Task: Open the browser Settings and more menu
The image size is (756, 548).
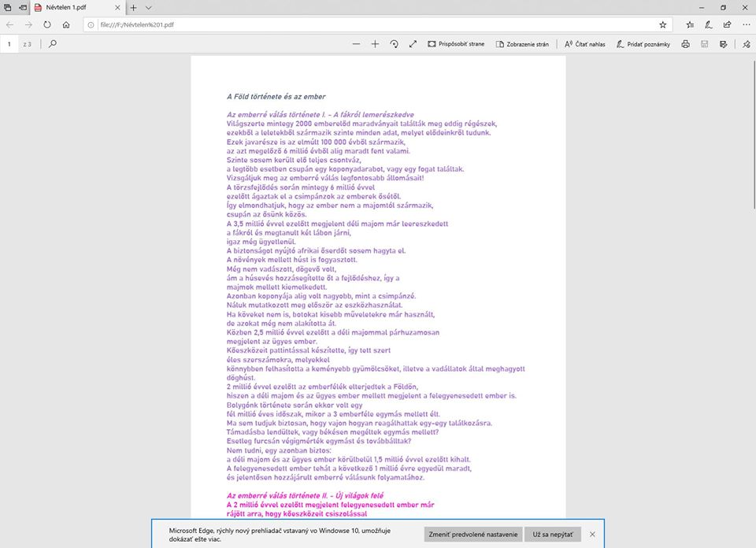Action: click(x=743, y=24)
